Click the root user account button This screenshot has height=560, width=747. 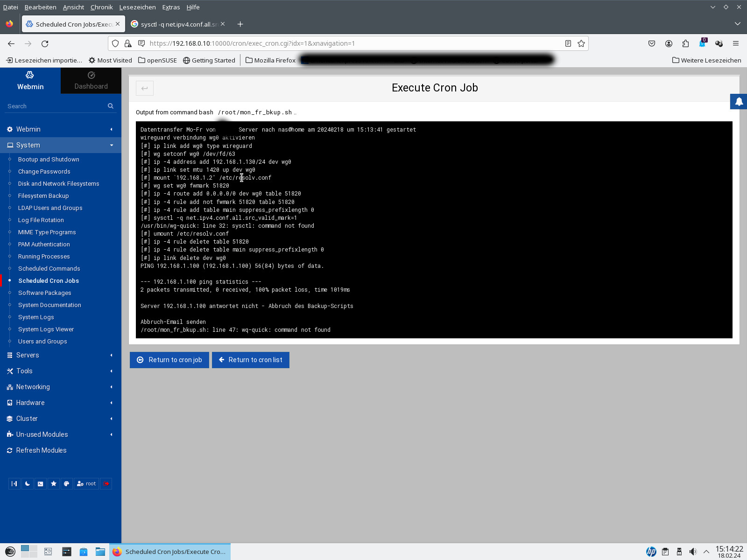click(86, 483)
